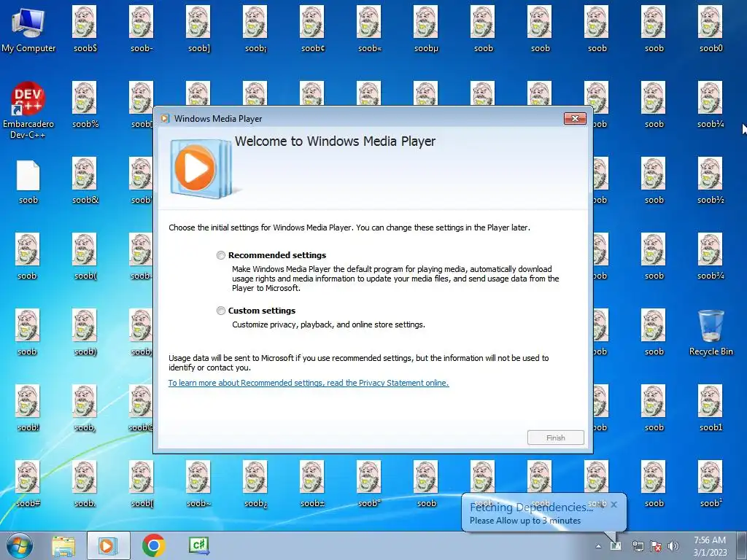Select the soob° desktop icon
747x560 pixels.
tap(369, 484)
